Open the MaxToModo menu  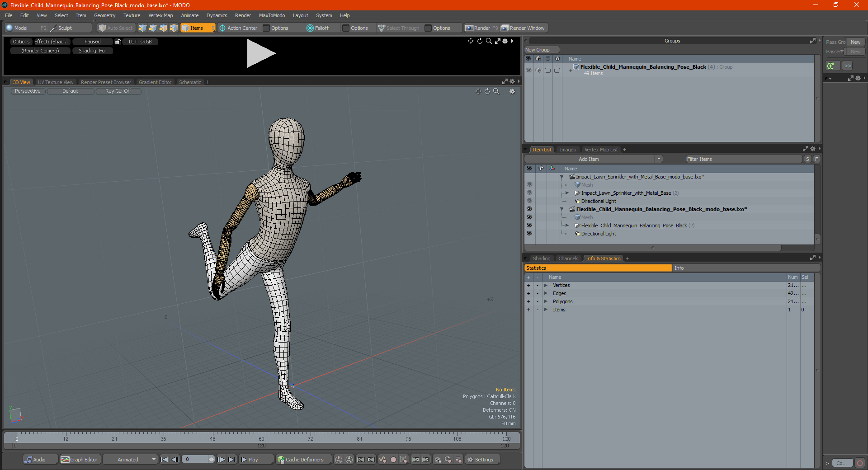click(272, 15)
